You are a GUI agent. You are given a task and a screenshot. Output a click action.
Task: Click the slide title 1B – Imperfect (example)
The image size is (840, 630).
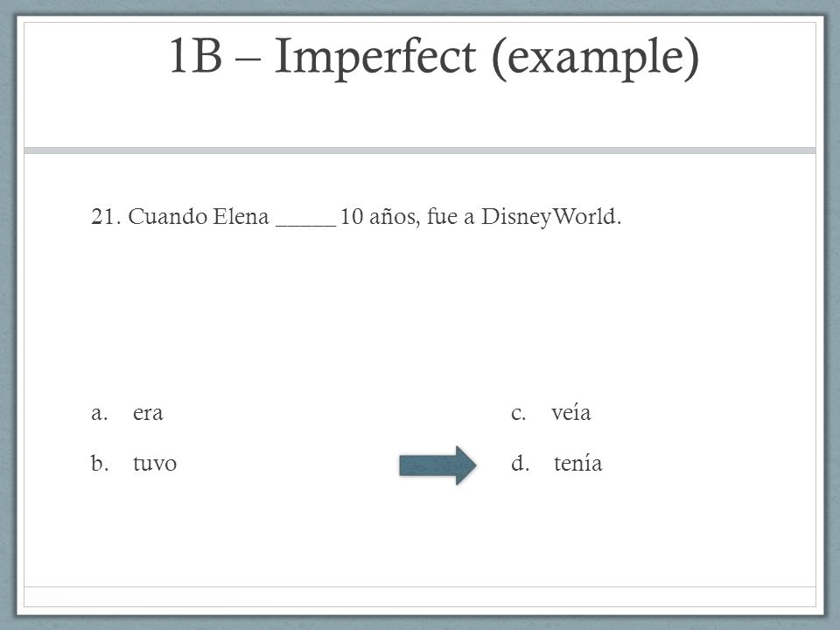point(434,56)
